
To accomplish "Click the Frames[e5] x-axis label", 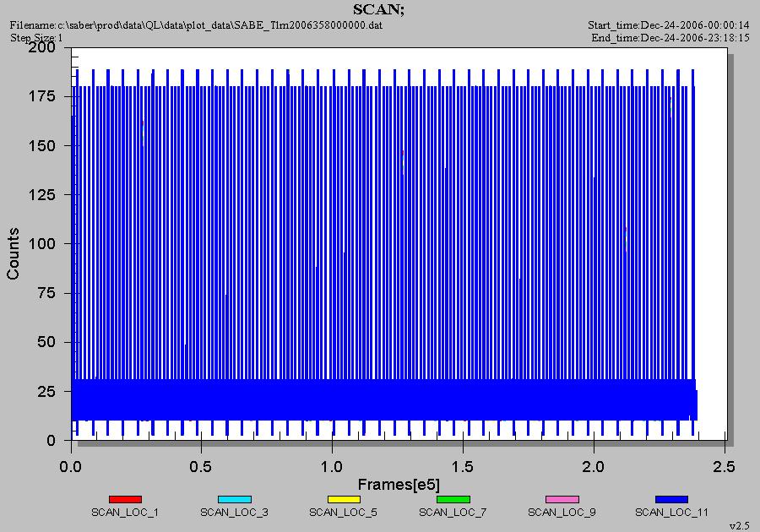I will coord(399,484).
